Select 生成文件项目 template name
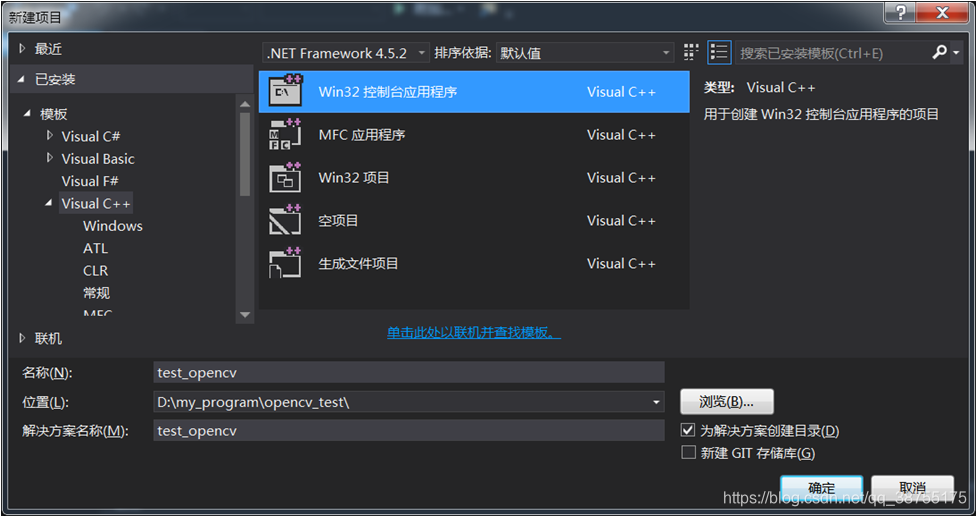This screenshot has width=977, height=517. (358, 263)
